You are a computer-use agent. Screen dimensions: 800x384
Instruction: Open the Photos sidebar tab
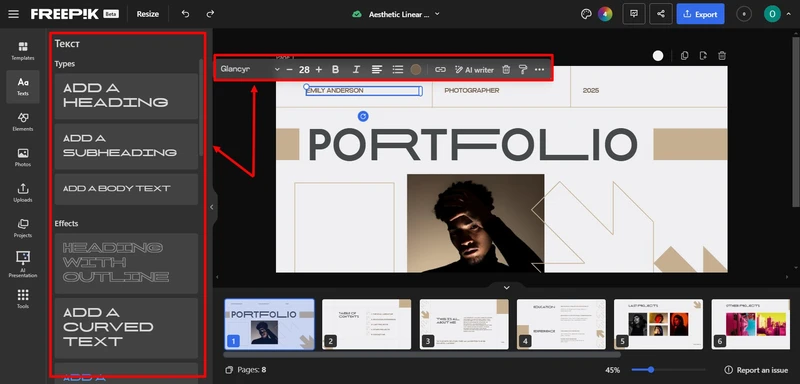[23, 158]
